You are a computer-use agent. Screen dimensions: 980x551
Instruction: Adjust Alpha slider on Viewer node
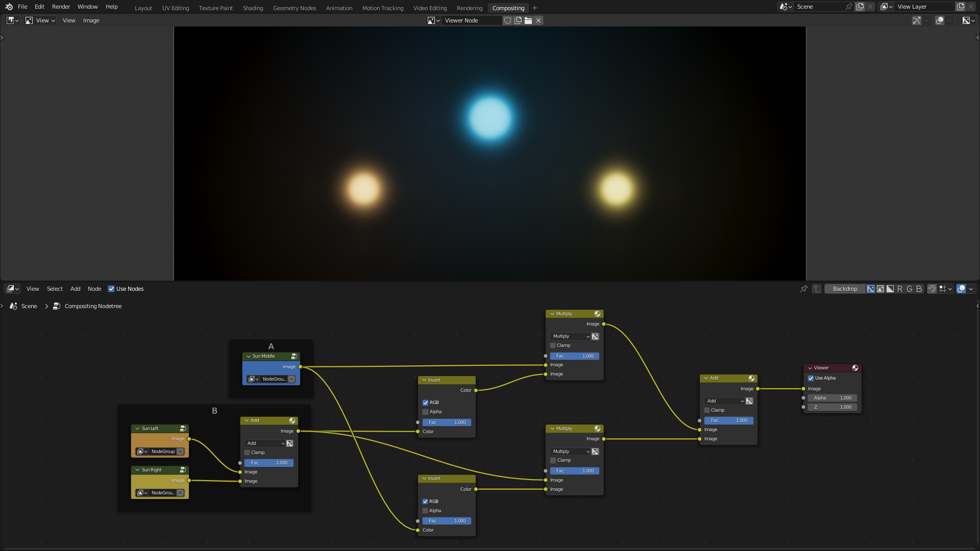pos(832,398)
